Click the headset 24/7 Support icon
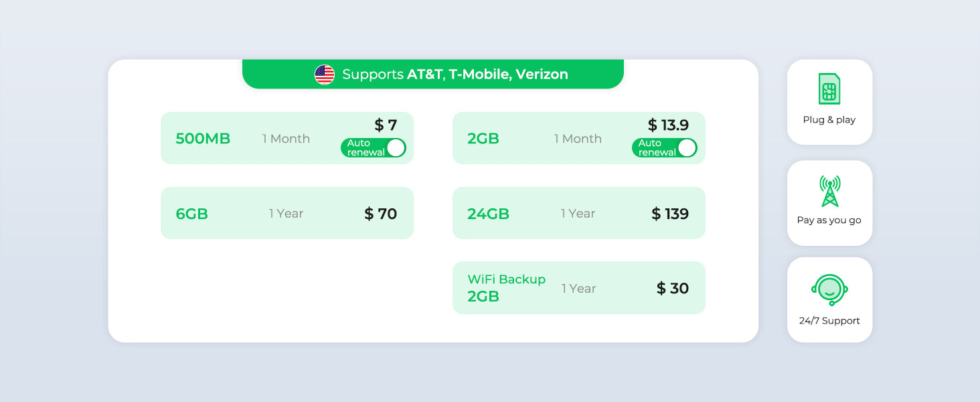The image size is (980, 402). click(x=829, y=289)
